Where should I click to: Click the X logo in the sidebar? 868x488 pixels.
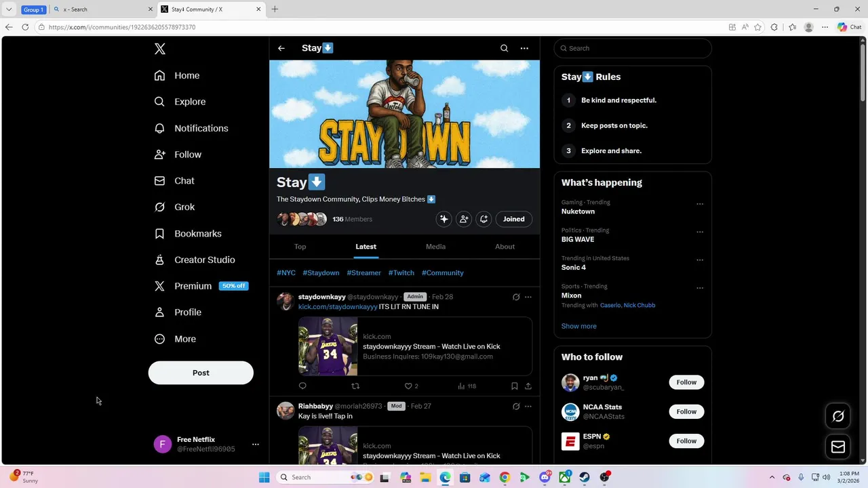click(159, 49)
